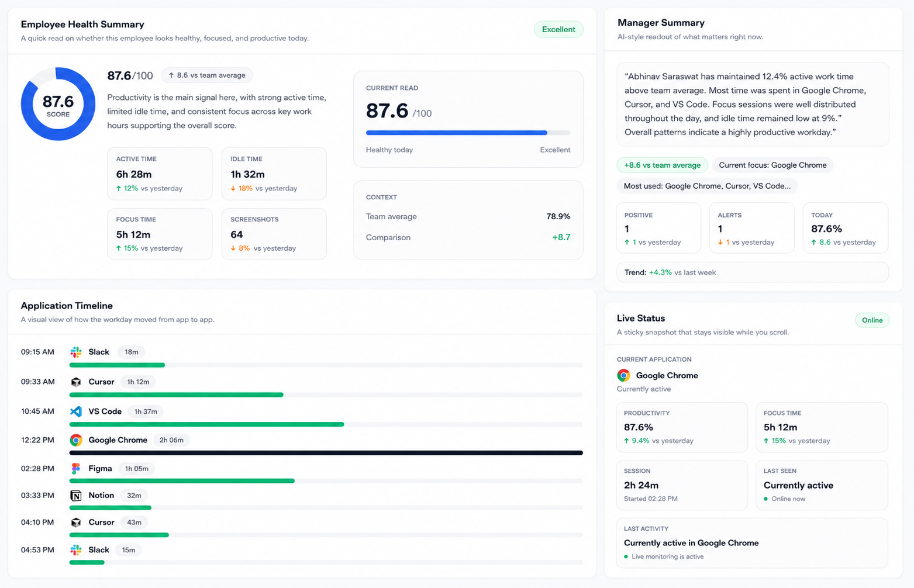Click the Google Chrome dark timeline bar

(x=326, y=452)
